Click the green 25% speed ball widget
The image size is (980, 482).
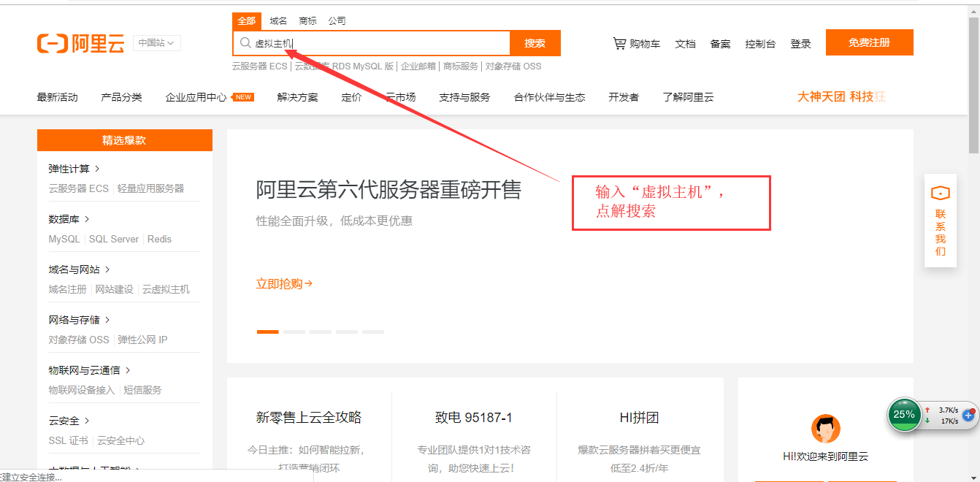[x=904, y=414]
